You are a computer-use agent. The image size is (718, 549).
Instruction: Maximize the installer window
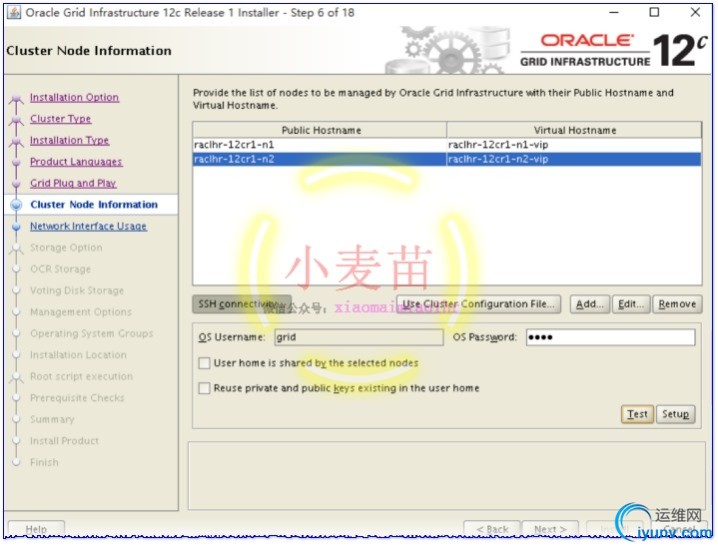[x=654, y=12]
